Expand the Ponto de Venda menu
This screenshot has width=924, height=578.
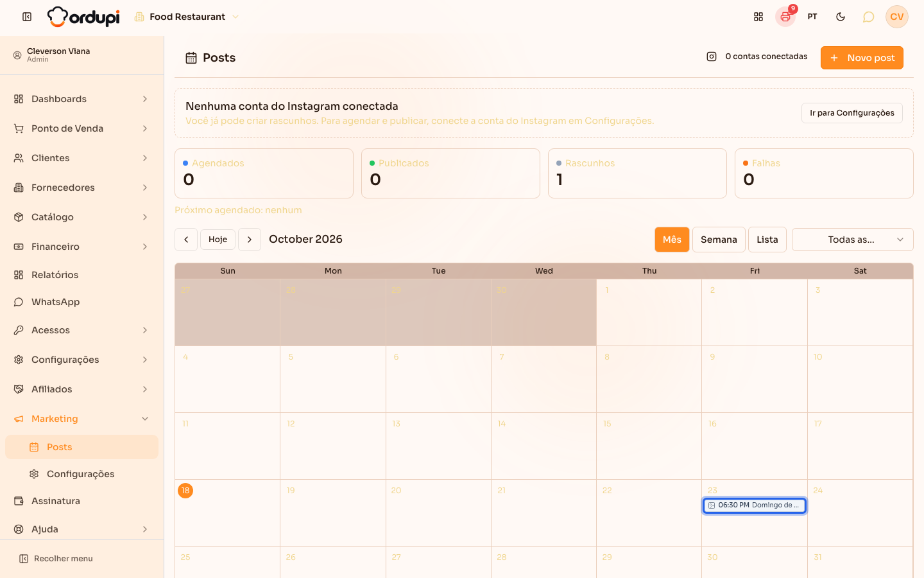click(x=81, y=128)
